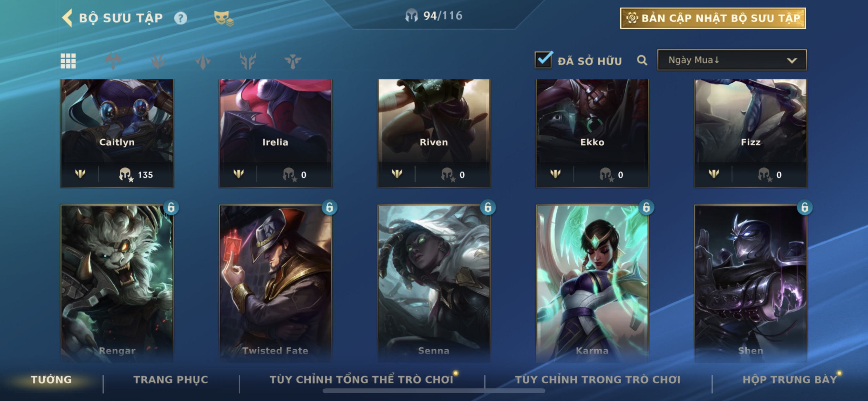Filter by the axe role icon
This screenshot has height=401, width=868.
tap(113, 61)
